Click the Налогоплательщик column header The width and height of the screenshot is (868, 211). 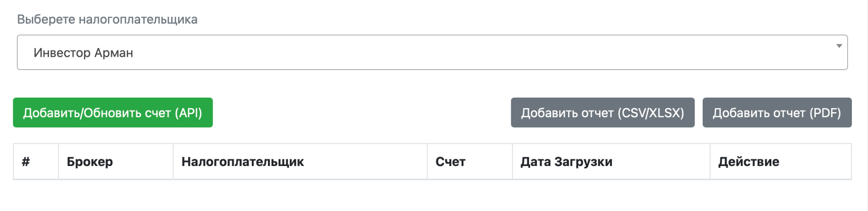(242, 162)
